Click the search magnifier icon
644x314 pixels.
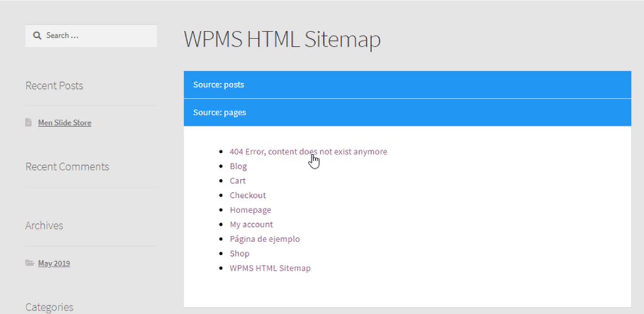point(37,35)
